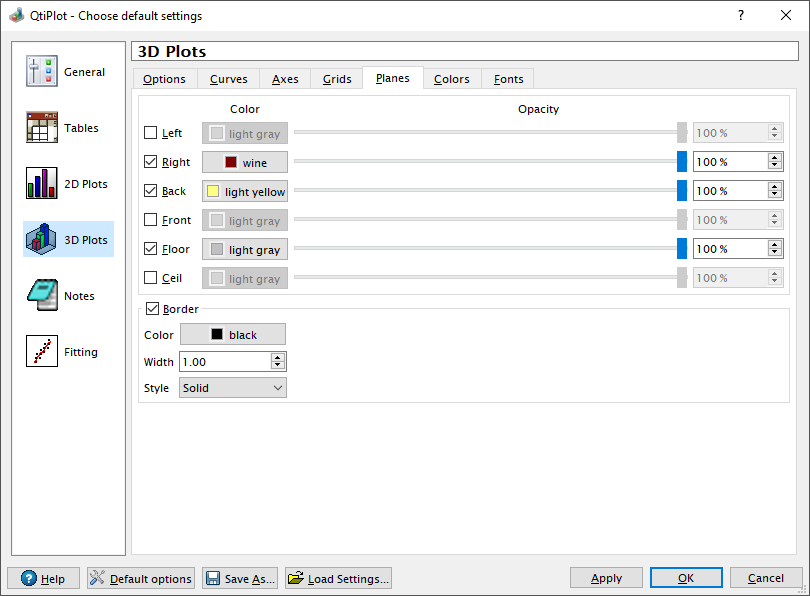Switch to the Curves tab
This screenshot has height=596, width=810.
[x=228, y=79]
